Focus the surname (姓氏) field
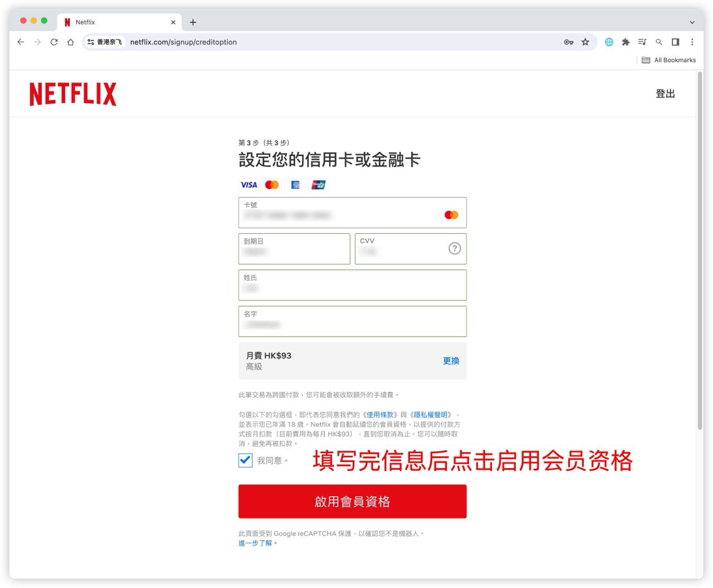713x588 pixels. tap(352, 285)
